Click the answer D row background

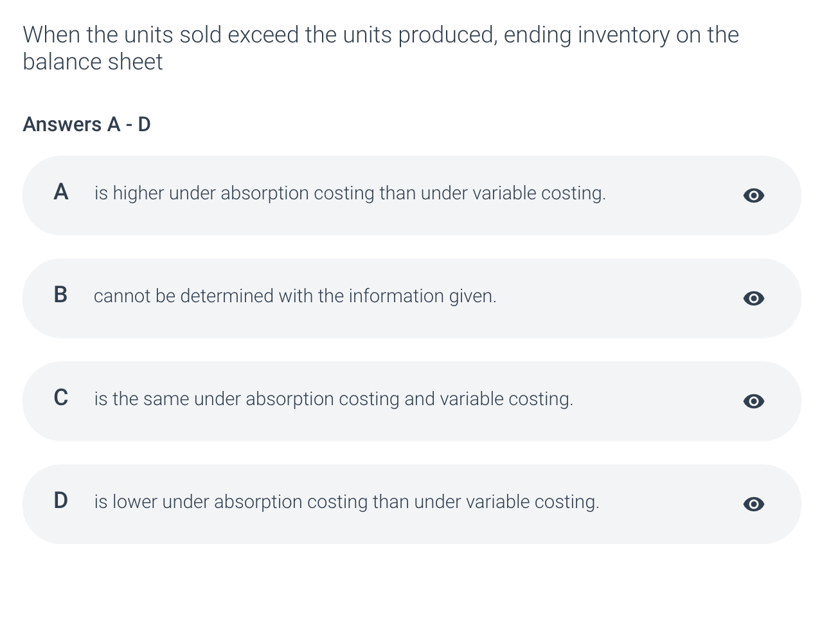click(411, 504)
